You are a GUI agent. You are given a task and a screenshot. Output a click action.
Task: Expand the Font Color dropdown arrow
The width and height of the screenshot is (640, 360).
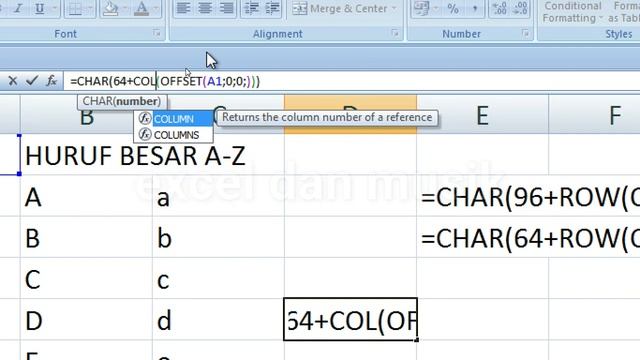156,8
